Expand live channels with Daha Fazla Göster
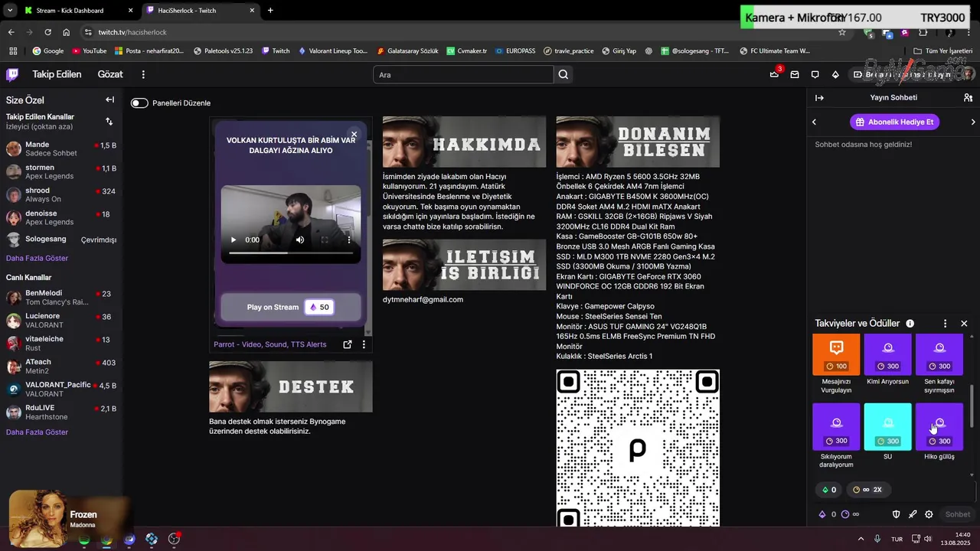980x551 pixels. point(37,432)
